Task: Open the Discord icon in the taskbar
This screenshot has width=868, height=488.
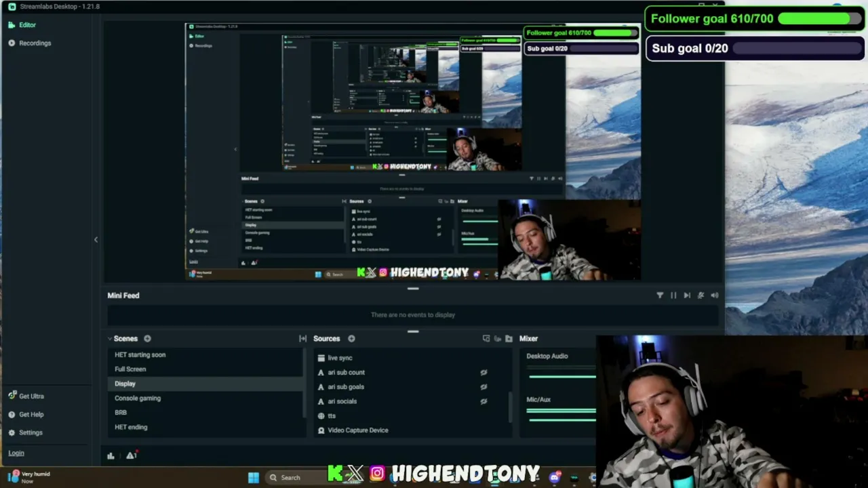Action: click(555, 477)
